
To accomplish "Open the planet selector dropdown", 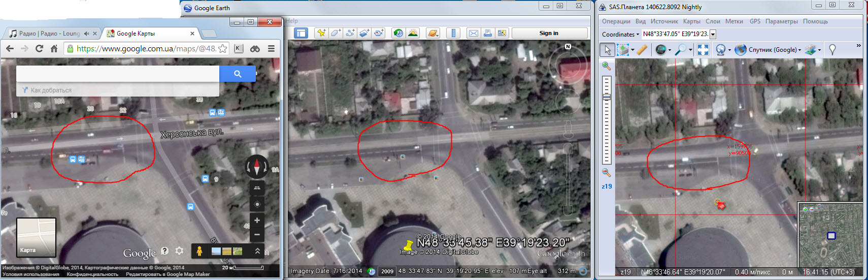I will tap(432, 33).
